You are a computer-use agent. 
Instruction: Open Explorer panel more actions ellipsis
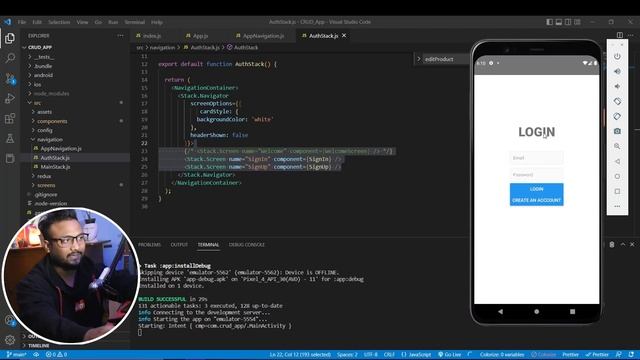pos(120,36)
